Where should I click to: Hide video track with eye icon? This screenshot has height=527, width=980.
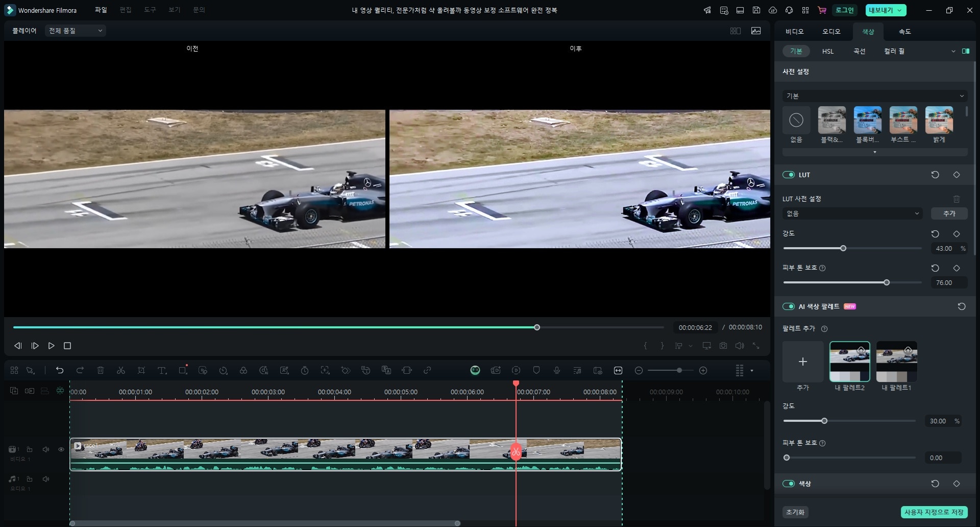[x=61, y=449]
